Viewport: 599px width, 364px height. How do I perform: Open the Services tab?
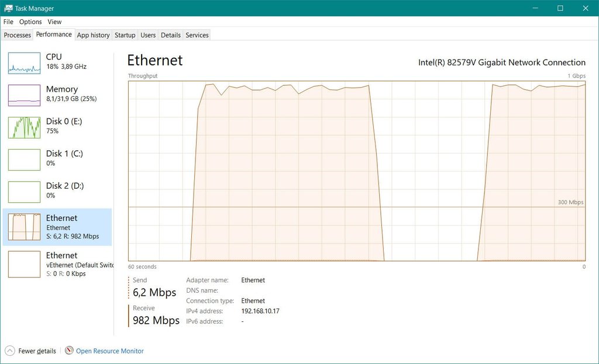[197, 35]
